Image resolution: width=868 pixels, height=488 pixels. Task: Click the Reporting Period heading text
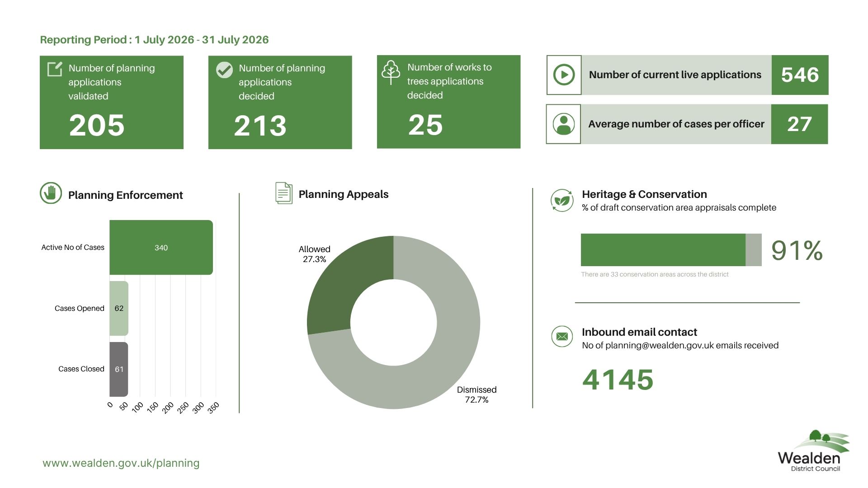pyautogui.click(x=154, y=40)
